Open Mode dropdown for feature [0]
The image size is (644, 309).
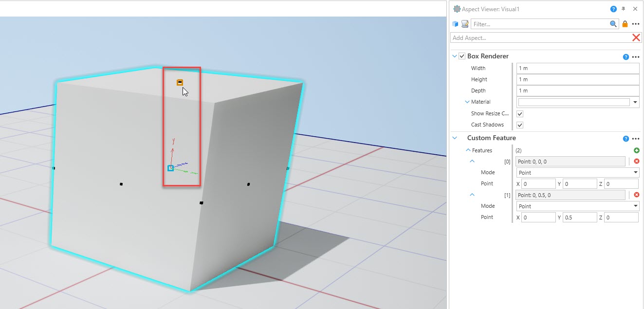(635, 173)
